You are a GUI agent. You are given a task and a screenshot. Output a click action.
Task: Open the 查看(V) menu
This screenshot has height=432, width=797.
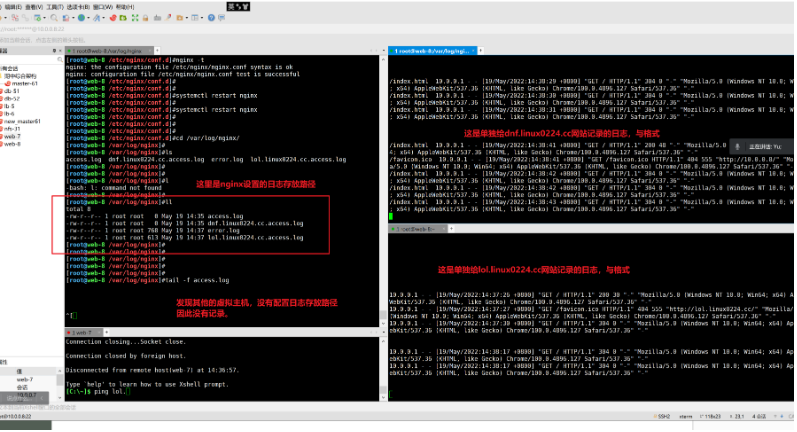(34, 7)
